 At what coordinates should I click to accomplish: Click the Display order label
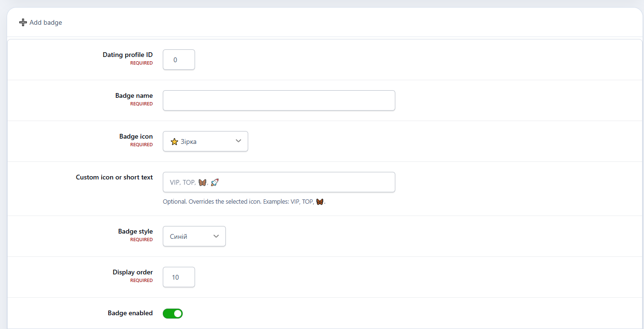tap(133, 272)
